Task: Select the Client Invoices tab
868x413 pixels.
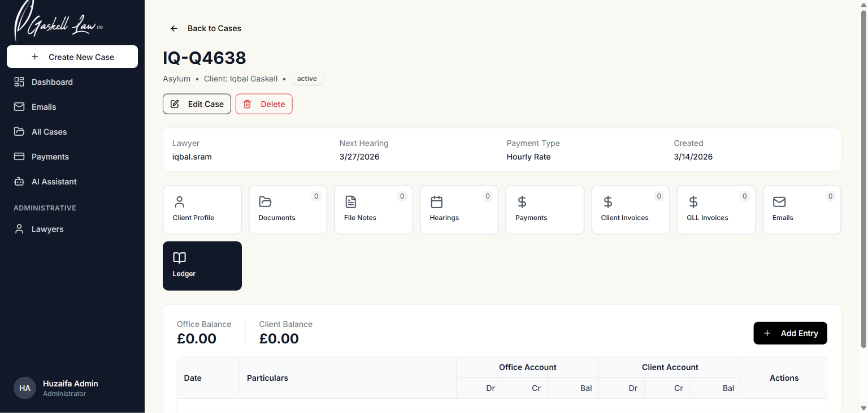Action: pos(631,209)
